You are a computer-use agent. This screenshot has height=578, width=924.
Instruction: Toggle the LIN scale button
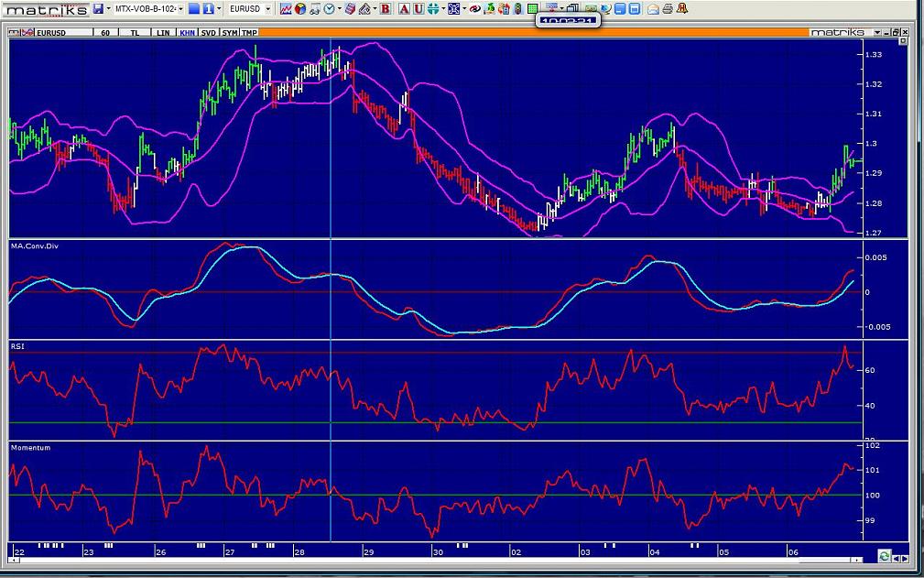[x=163, y=32]
